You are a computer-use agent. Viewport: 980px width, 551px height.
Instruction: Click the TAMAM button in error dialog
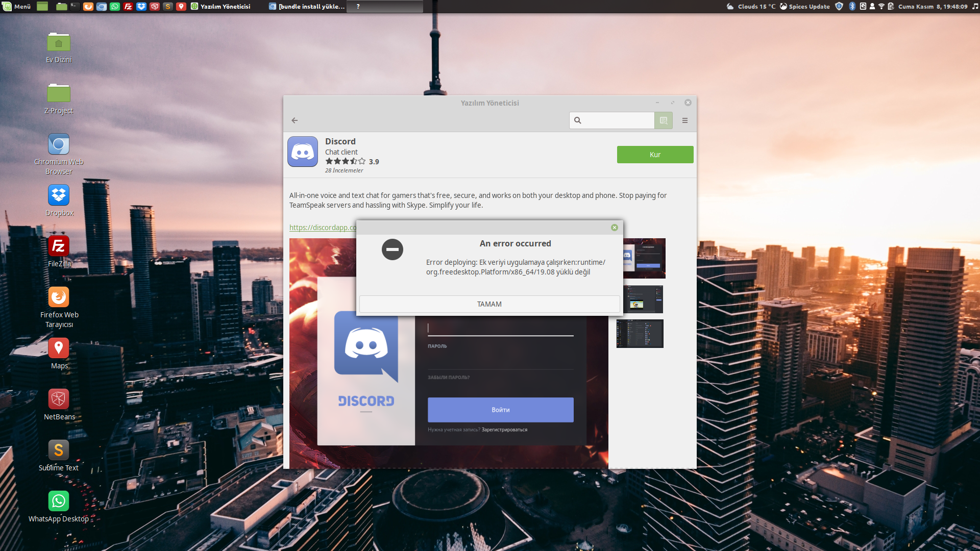[x=489, y=304]
